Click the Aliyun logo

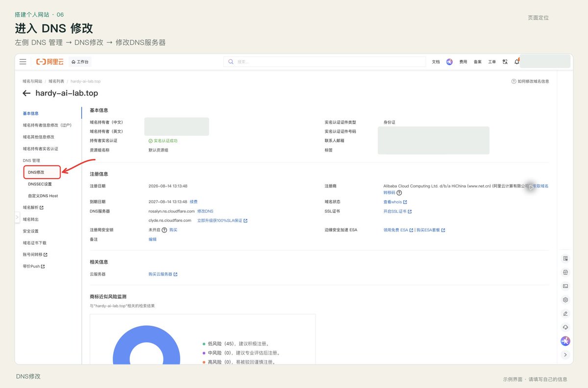coord(50,62)
